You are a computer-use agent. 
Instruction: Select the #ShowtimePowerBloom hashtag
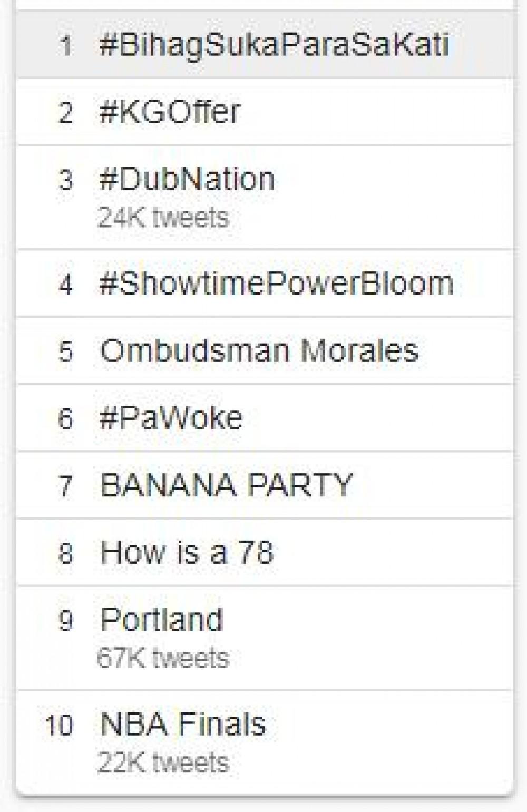[x=276, y=283]
